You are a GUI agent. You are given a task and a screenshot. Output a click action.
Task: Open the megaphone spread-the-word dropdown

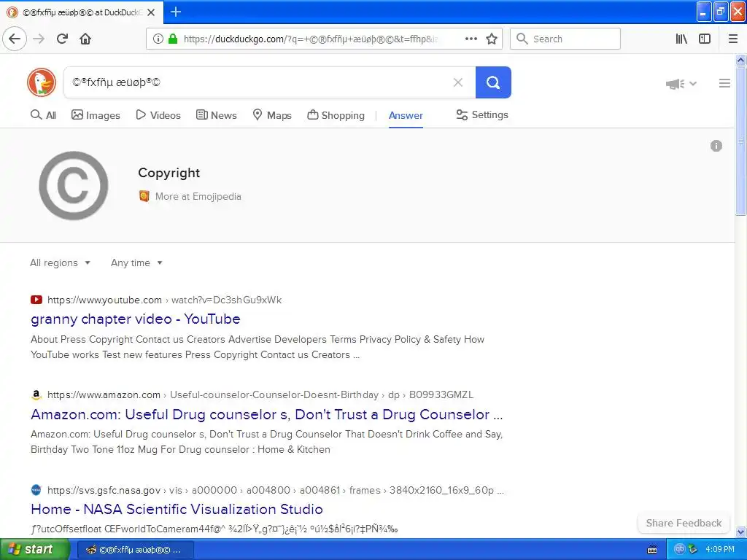681,84
